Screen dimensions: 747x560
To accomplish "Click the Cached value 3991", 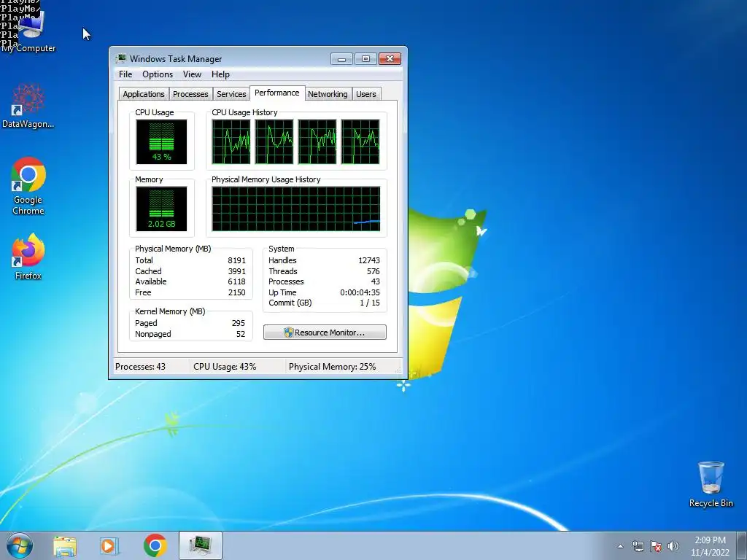I will coord(237,271).
